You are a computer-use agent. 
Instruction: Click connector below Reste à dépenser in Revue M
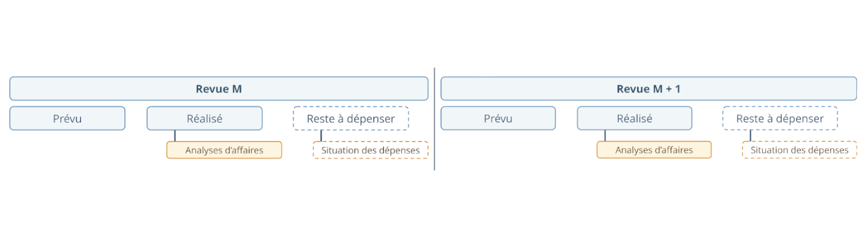(x=321, y=136)
